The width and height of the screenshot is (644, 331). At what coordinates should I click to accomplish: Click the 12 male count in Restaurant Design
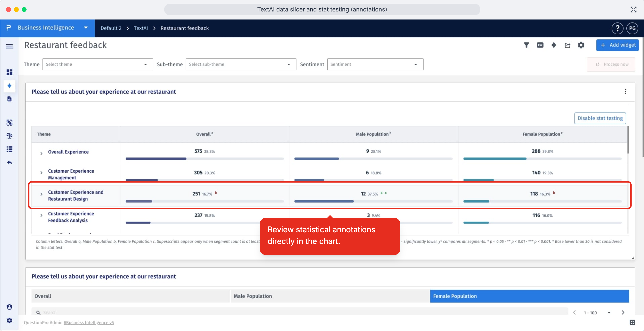363,194
